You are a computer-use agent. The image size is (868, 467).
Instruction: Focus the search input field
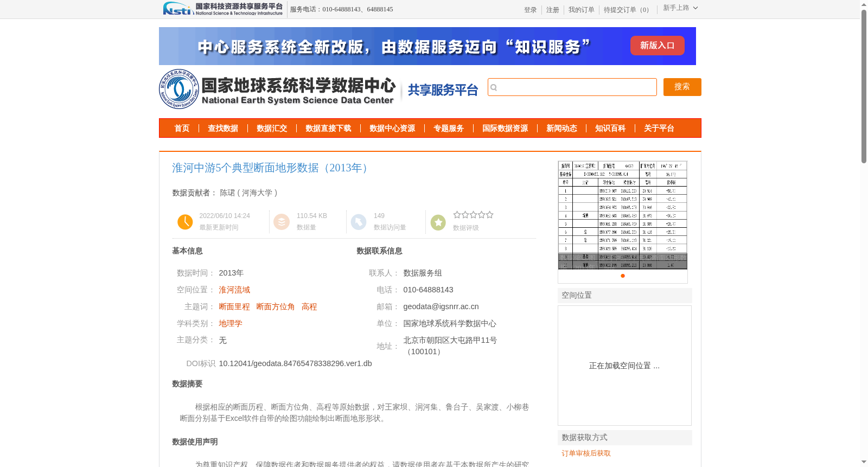pos(572,87)
